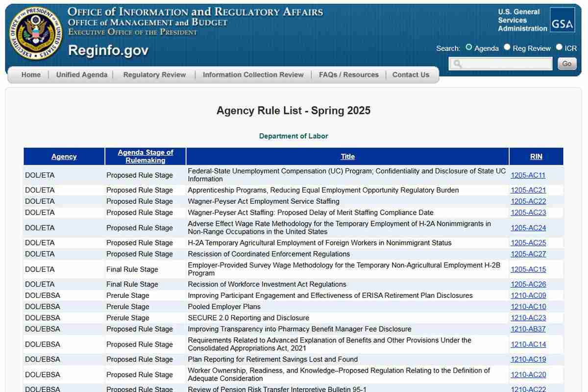The image size is (588, 392).
Task: Click the Go search button
Action: point(567,64)
